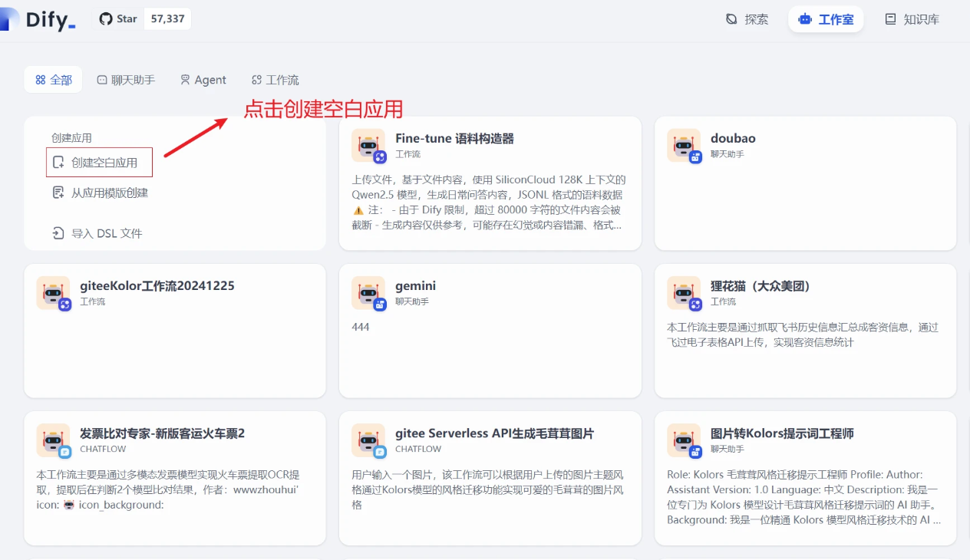Filter apps by 工作流
The width and height of the screenshot is (970, 560).
[x=275, y=80]
